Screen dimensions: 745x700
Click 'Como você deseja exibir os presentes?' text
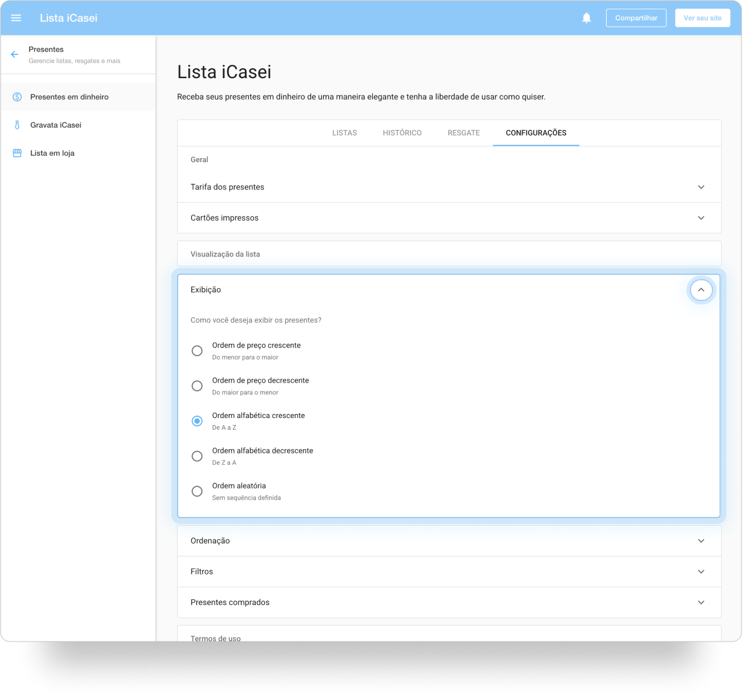[x=256, y=320]
